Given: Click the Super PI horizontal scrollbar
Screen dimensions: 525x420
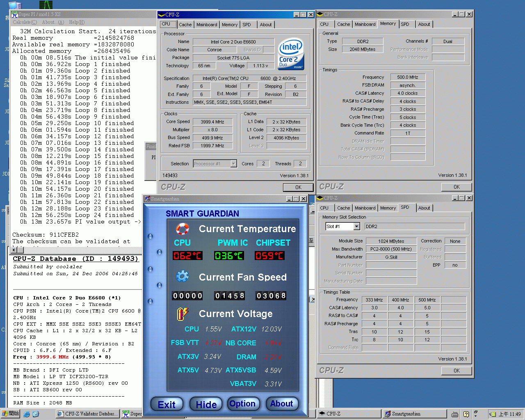Looking at the screenshot, I should [x=76, y=250].
